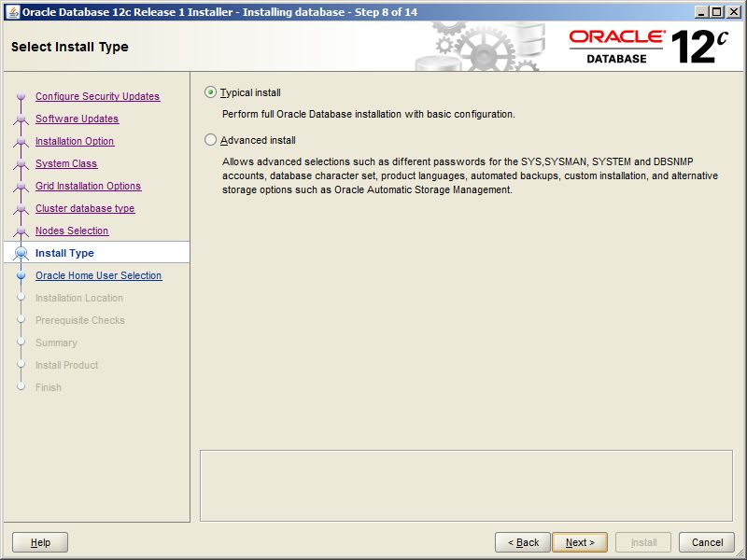Image resolution: width=747 pixels, height=560 pixels.
Task: Return to the System Class step
Action: tap(66, 163)
